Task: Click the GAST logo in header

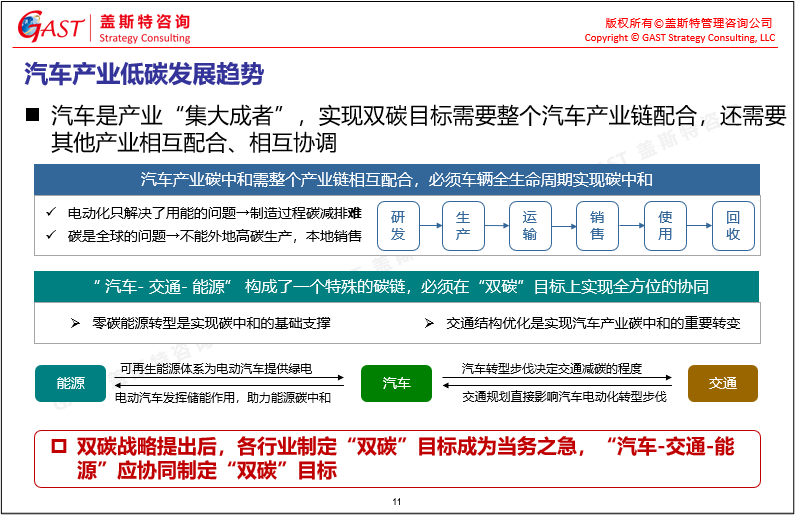Action: (x=50, y=26)
